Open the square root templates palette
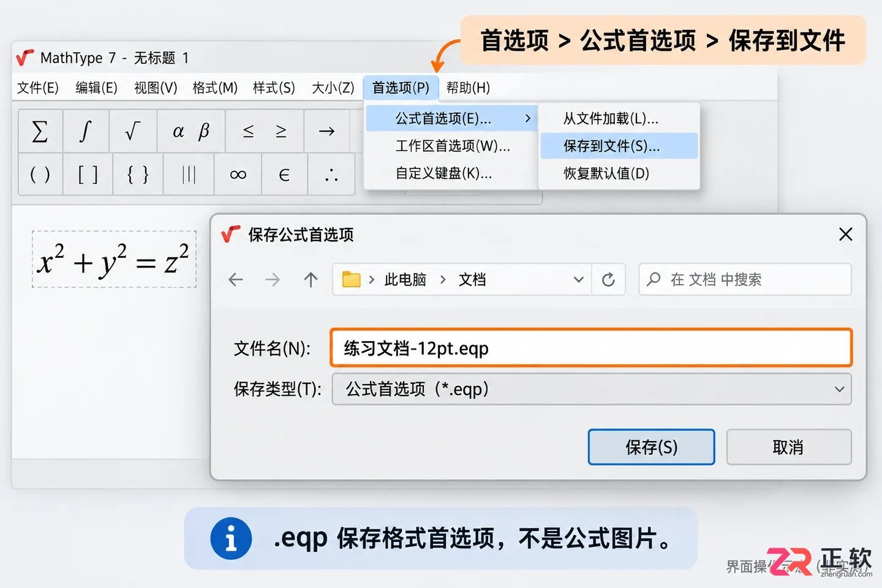The height and width of the screenshot is (588, 882). (x=133, y=131)
